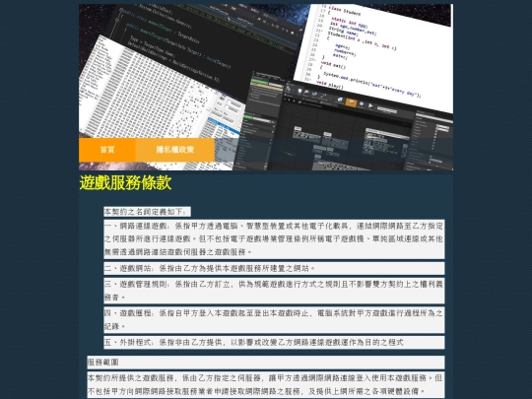The image size is (532, 399).
Task: Click the paragraph starting 四、遊戲歷程
Action: [x=274, y=319]
